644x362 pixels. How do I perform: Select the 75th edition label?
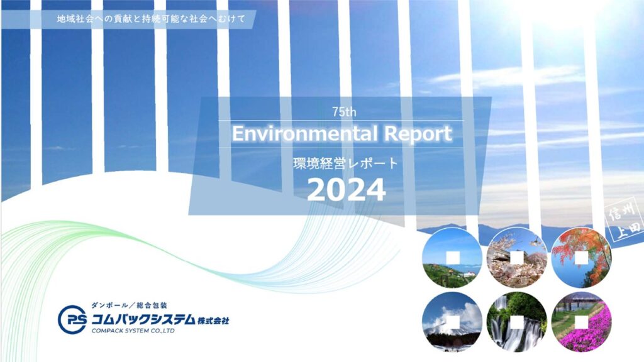[344, 112]
